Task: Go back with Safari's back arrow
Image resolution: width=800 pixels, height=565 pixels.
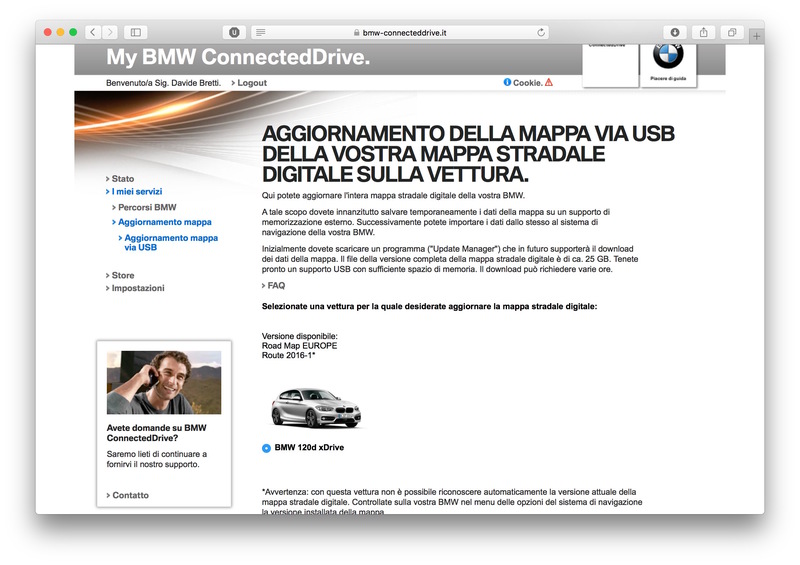Action: [x=92, y=32]
